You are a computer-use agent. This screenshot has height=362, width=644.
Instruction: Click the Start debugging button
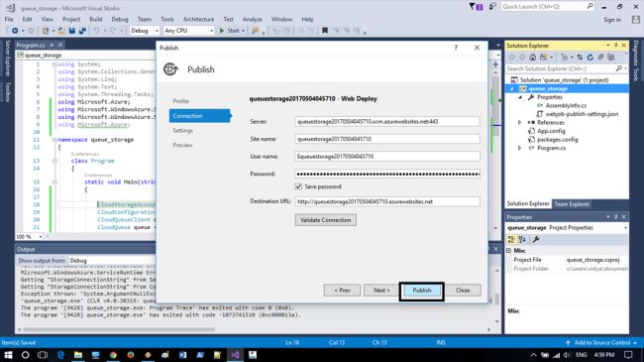point(232,31)
